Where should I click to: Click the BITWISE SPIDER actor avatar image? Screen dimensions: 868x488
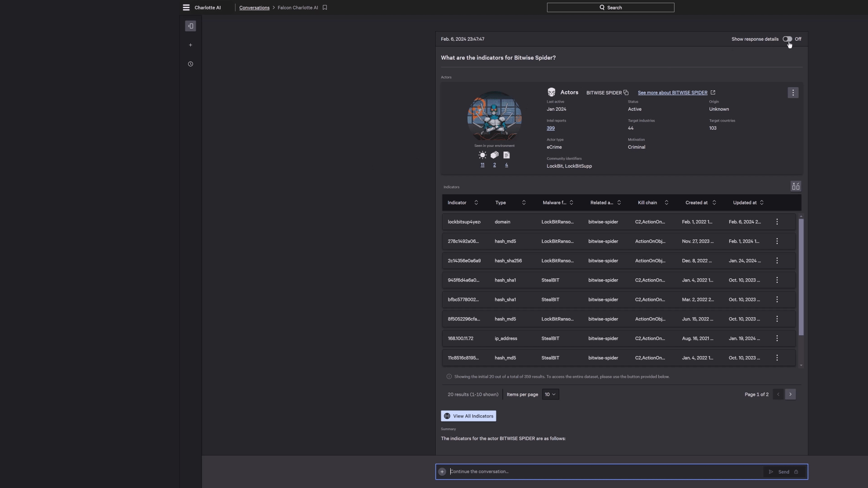click(x=494, y=116)
